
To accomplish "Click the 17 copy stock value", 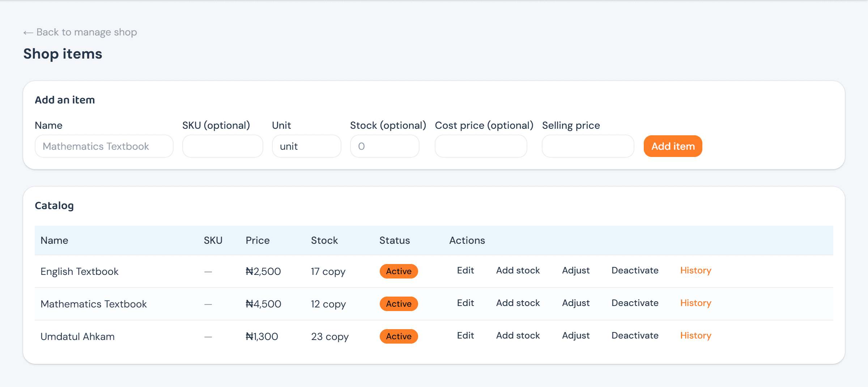I will [328, 272].
